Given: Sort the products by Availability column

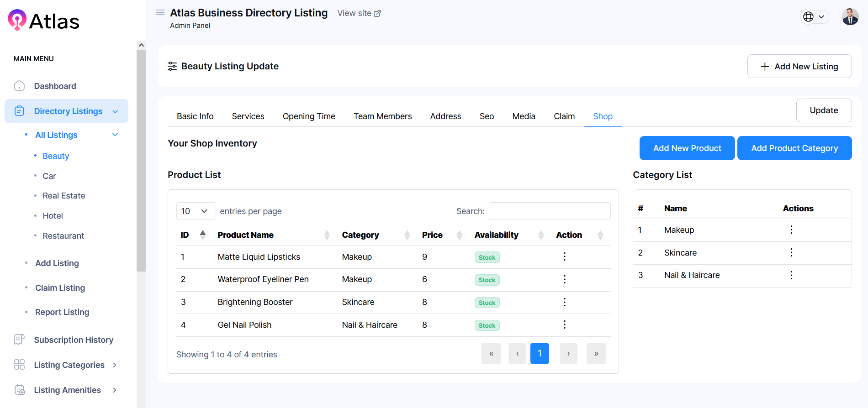Looking at the screenshot, I should (x=541, y=235).
